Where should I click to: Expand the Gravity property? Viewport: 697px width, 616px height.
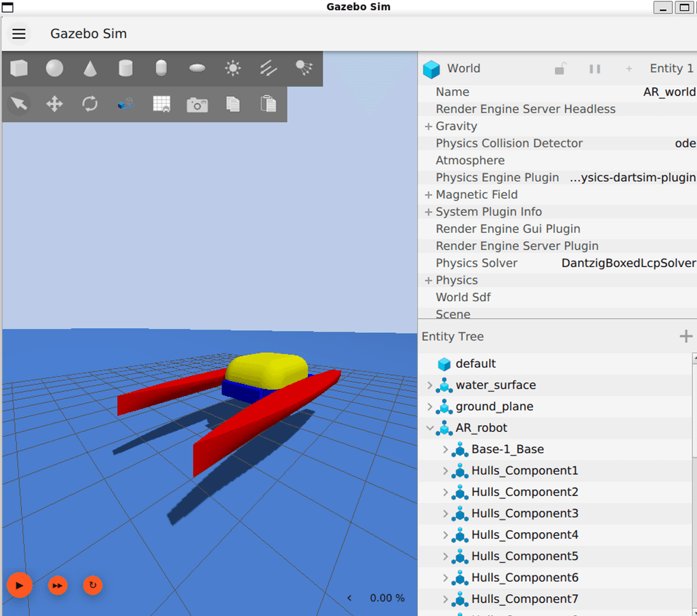point(429,126)
